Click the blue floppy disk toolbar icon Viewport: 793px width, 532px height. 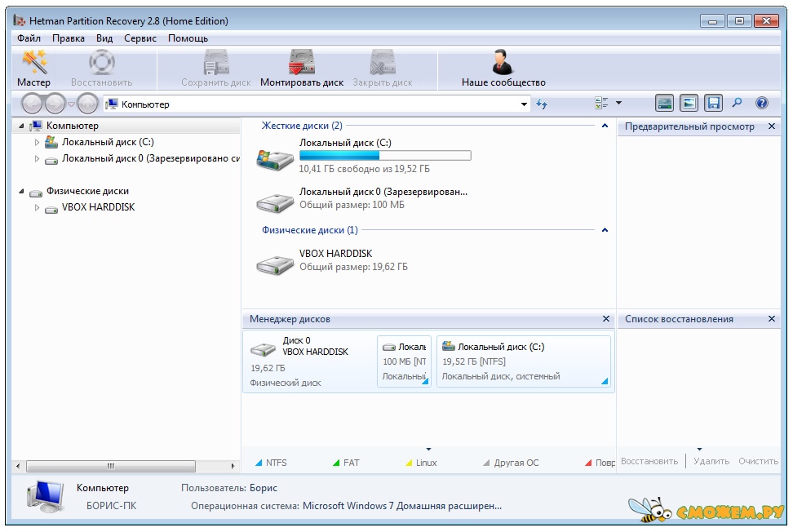pyautogui.click(x=713, y=103)
